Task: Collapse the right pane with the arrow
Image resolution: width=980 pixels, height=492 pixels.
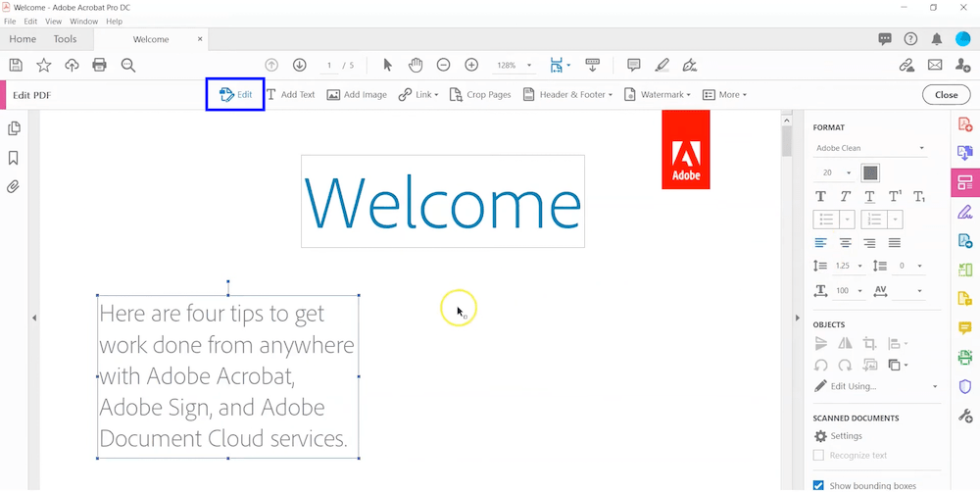Action: (x=797, y=319)
